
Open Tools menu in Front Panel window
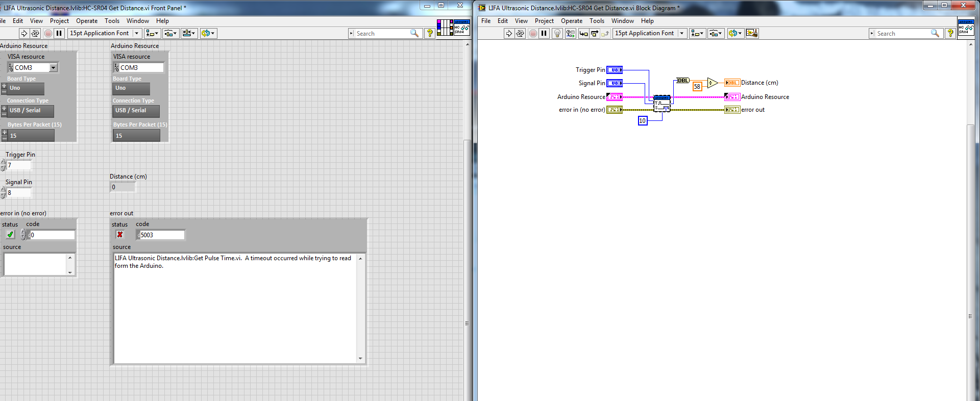[112, 21]
